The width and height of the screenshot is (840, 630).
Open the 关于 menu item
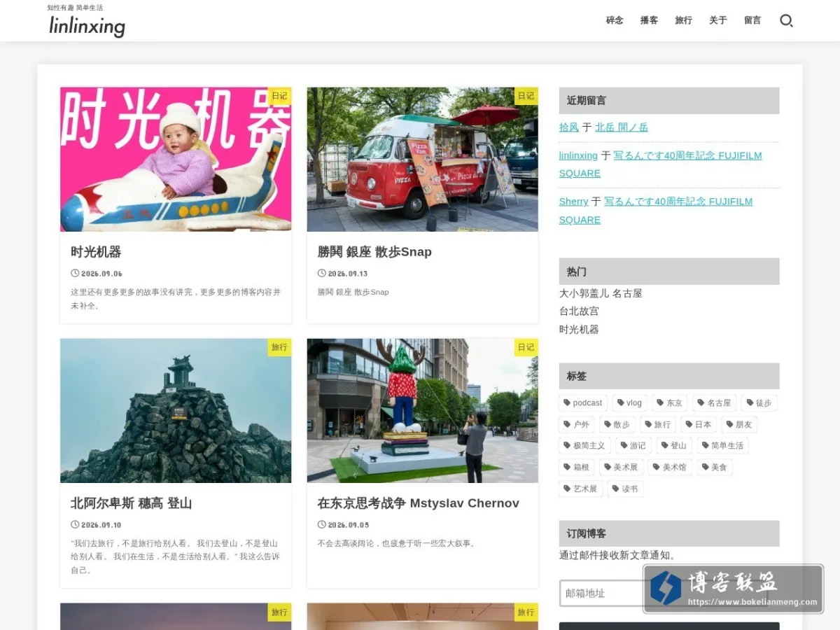pos(718,20)
